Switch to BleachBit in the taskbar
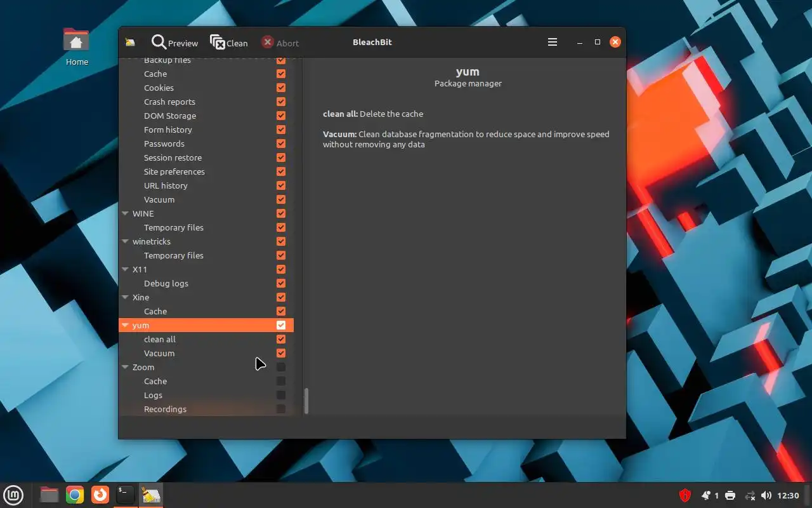 pyautogui.click(x=151, y=495)
